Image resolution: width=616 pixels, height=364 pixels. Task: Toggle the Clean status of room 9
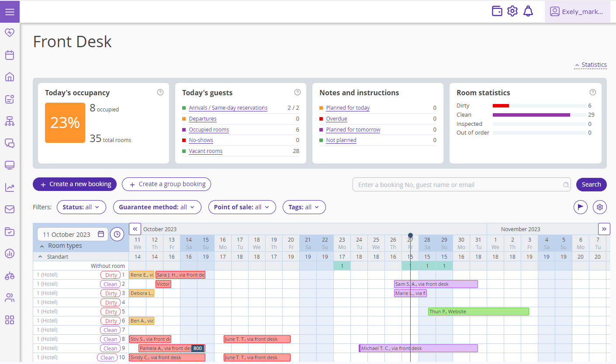tap(111, 348)
